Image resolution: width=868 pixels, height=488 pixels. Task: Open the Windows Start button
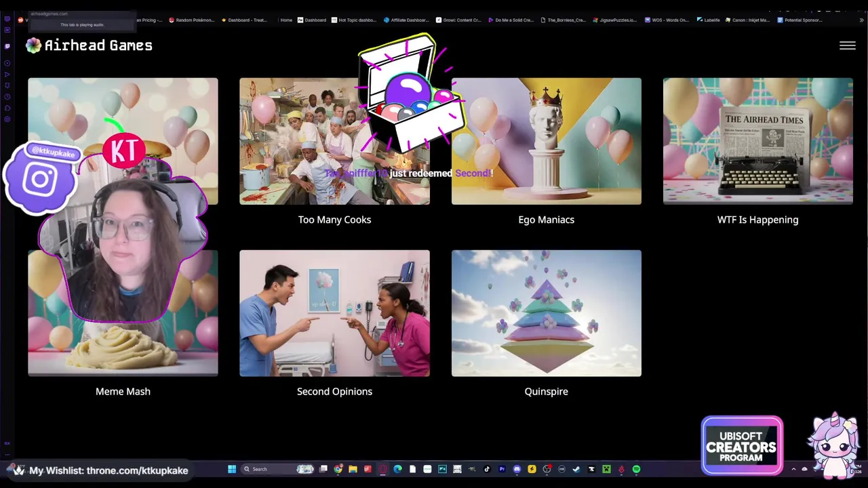[232, 469]
